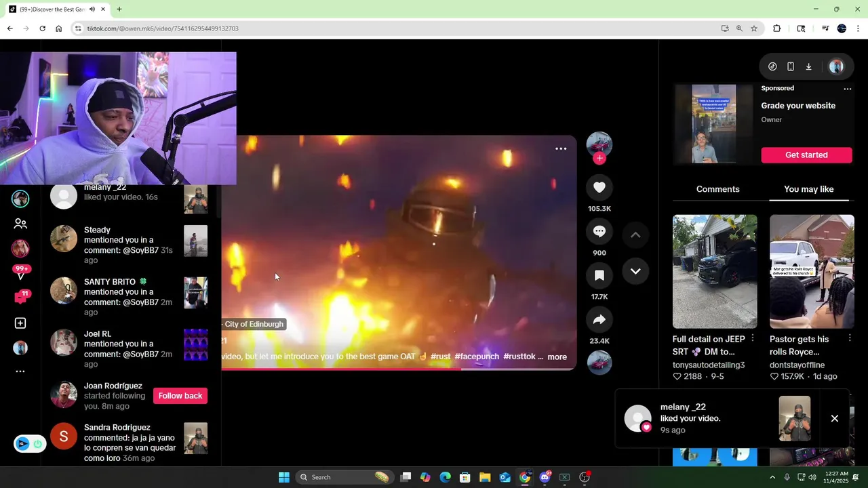868x488 pixels.
Task: Click the Upload plus icon in sidebar
Action: click(x=20, y=323)
